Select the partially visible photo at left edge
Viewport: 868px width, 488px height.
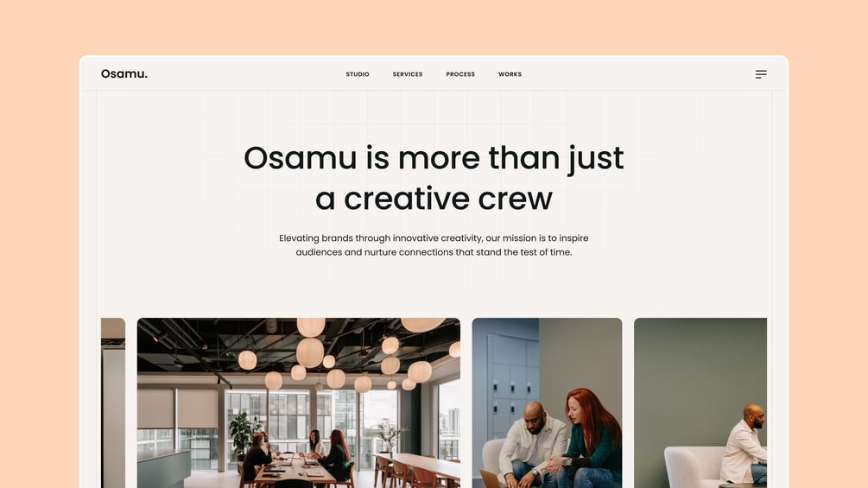[113, 402]
